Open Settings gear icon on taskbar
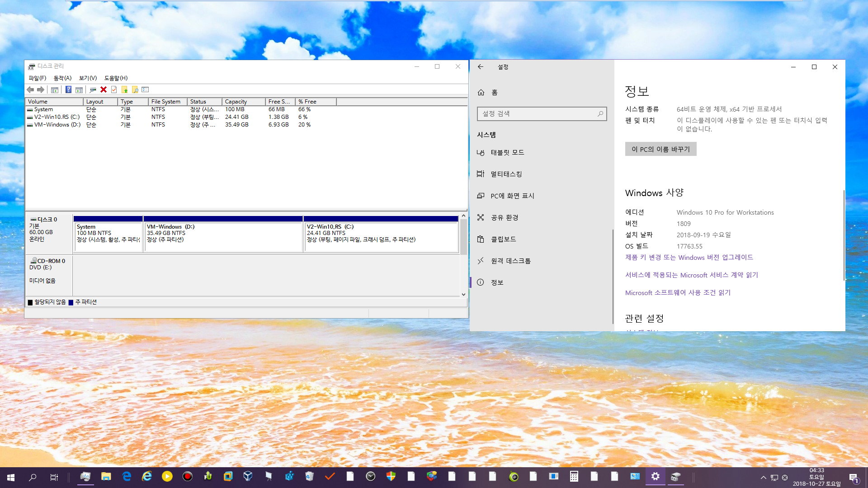This screenshot has height=488, width=868. tap(656, 476)
